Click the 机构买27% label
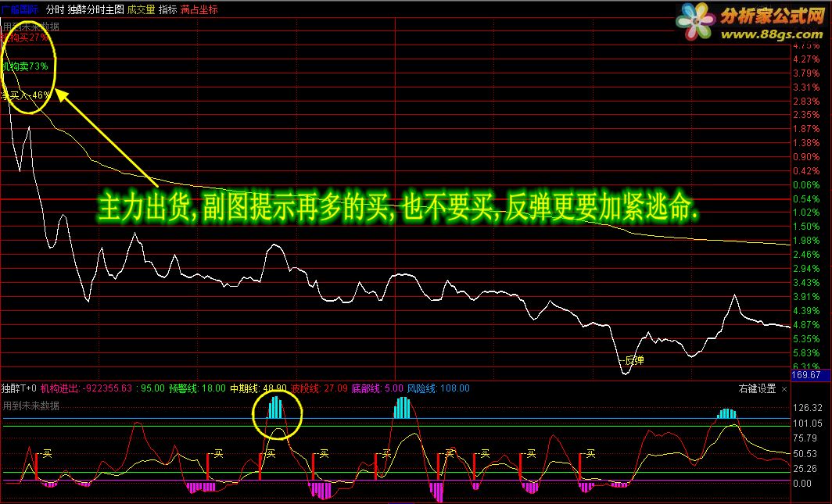 (x=24, y=38)
